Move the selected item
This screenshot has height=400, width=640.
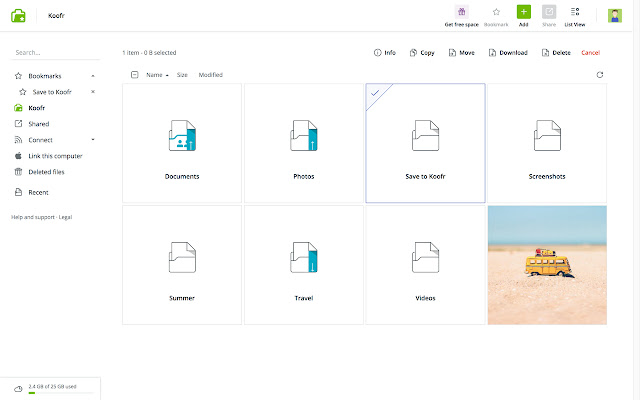pyautogui.click(x=462, y=53)
